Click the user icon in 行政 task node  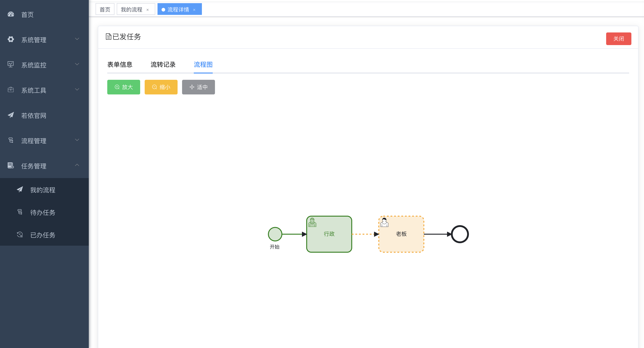coord(312,222)
